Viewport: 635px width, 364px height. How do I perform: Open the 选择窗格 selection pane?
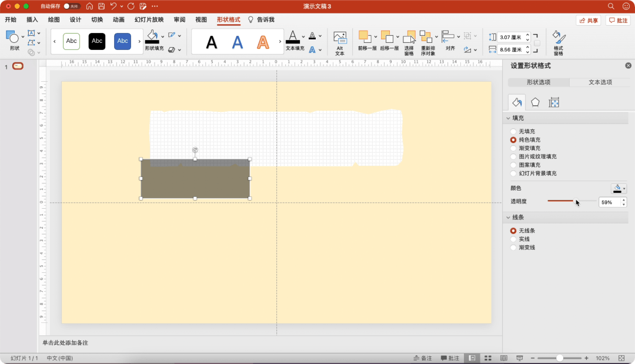(x=409, y=43)
